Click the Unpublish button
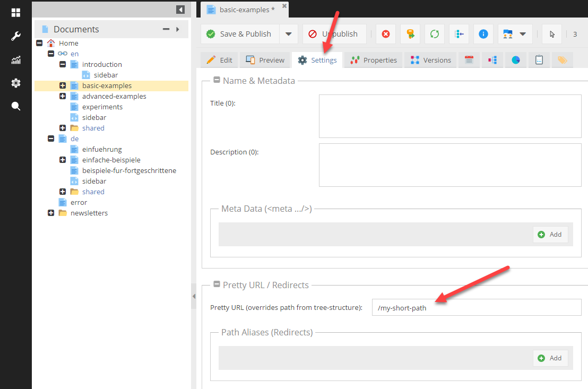Screen dimensions: 588x389 [x=334, y=34]
